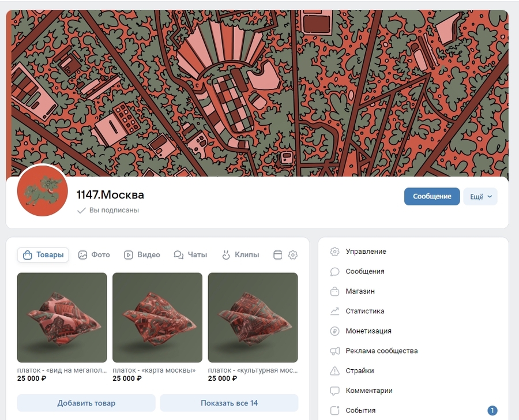This screenshot has height=420, width=519.
Task: Expand the «Ещё» dropdown menu
Action: click(x=480, y=197)
